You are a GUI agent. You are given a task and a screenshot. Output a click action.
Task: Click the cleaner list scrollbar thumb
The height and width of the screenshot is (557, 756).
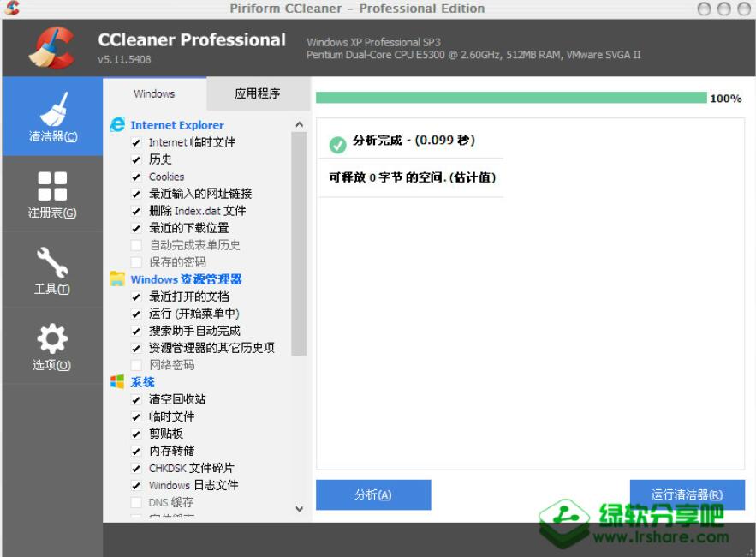pyautogui.click(x=299, y=243)
